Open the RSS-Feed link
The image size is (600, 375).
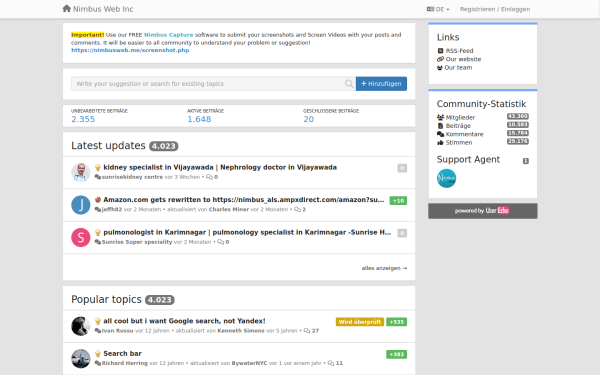tap(459, 51)
